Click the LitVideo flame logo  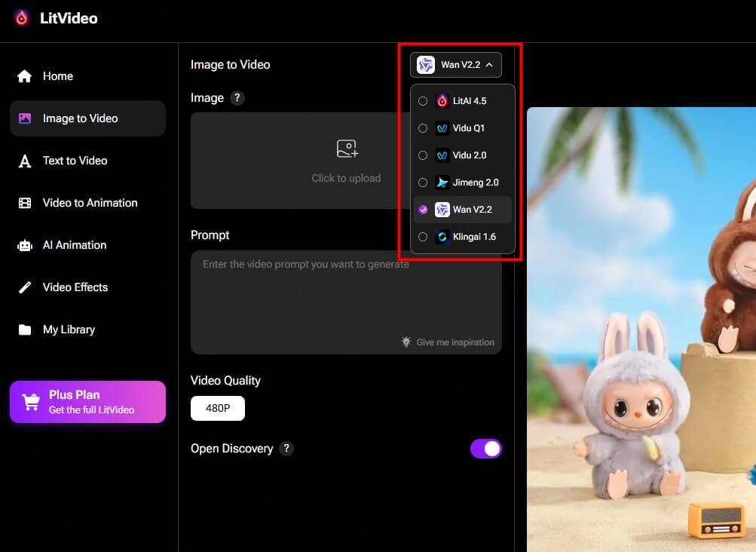click(x=20, y=17)
